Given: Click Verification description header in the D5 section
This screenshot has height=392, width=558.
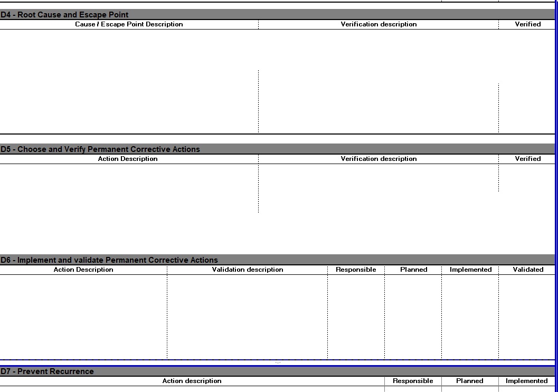Looking at the screenshot, I should 379,159.
